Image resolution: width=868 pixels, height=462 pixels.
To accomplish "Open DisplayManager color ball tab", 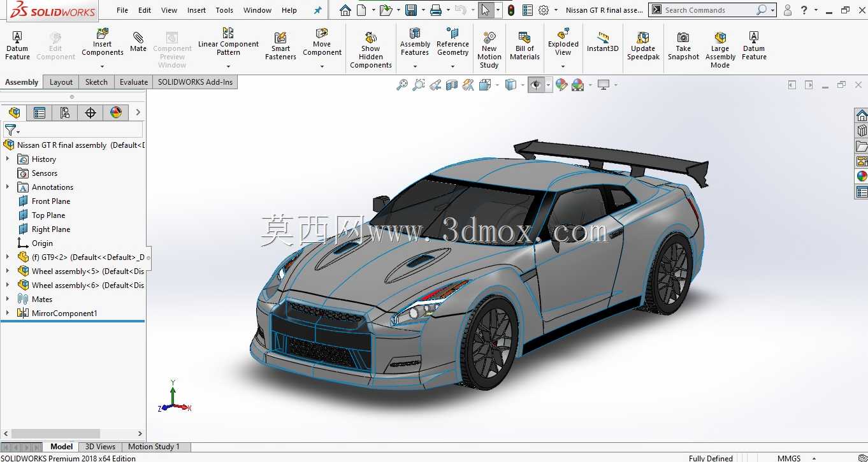I will (x=116, y=113).
